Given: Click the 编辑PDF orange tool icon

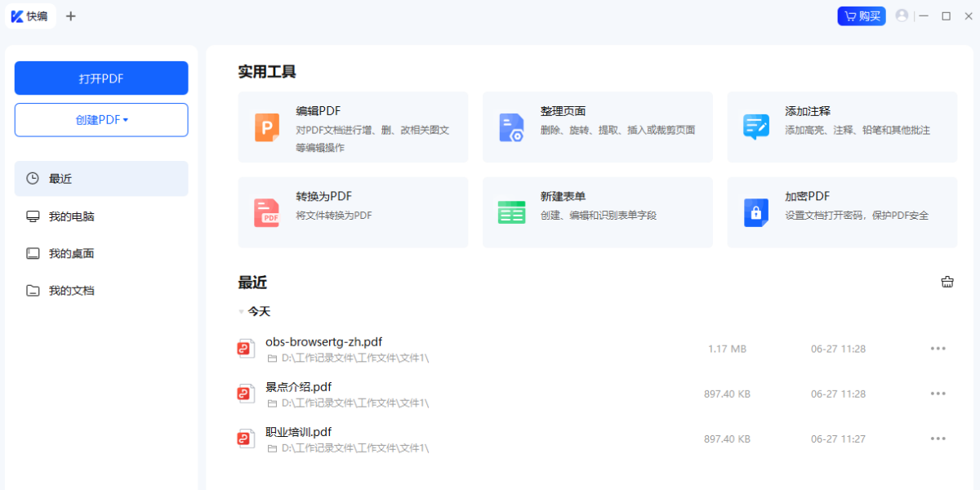Looking at the screenshot, I should (267, 127).
